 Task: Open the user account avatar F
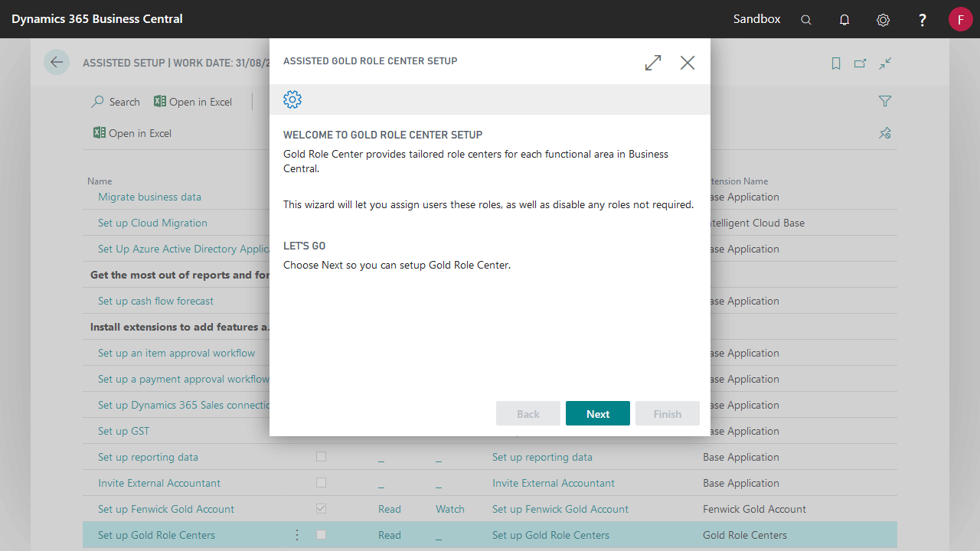tap(961, 19)
